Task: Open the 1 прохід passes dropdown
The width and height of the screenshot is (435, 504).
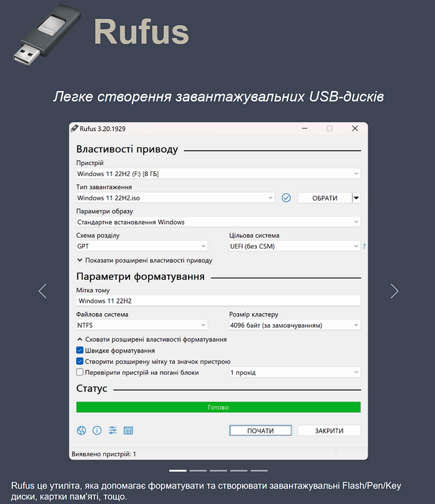Action: [295, 372]
